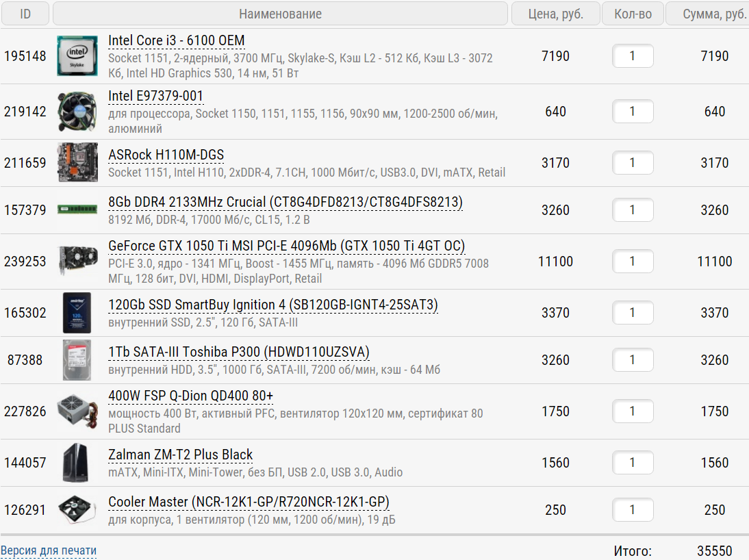Click the Zalman case specs description text
Viewport: 749px width, 560px height.
coord(255,472)
